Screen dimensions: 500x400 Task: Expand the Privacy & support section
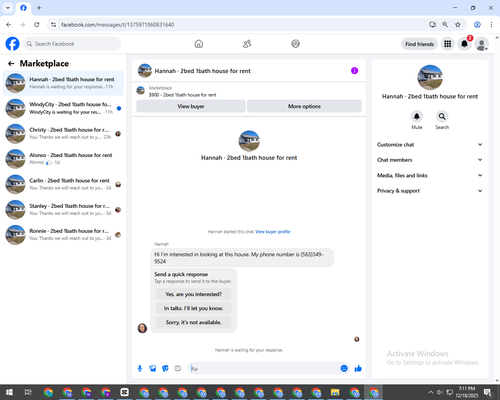click(430, 191)
